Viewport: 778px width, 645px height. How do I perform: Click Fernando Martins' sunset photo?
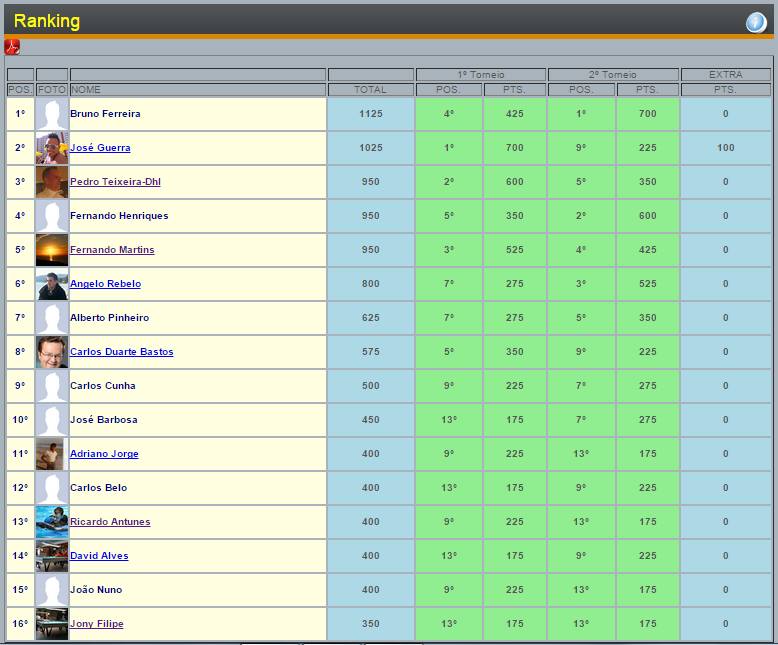pos(52,250)
